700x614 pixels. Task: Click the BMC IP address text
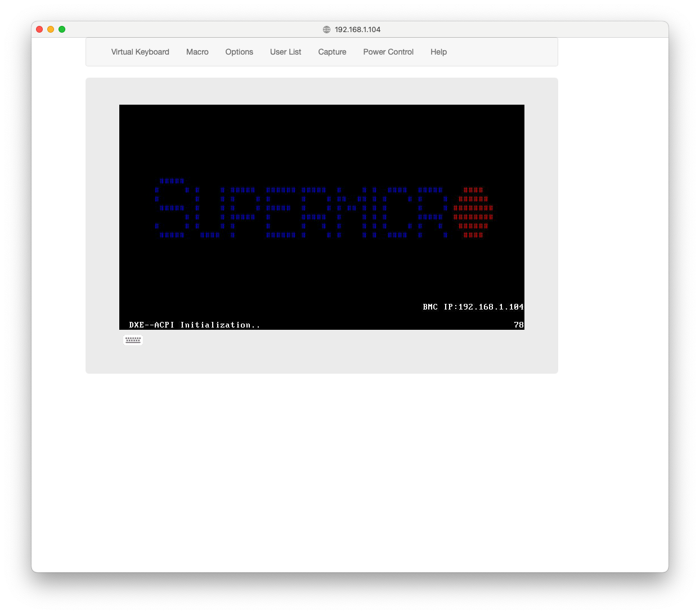pos(473,307)
